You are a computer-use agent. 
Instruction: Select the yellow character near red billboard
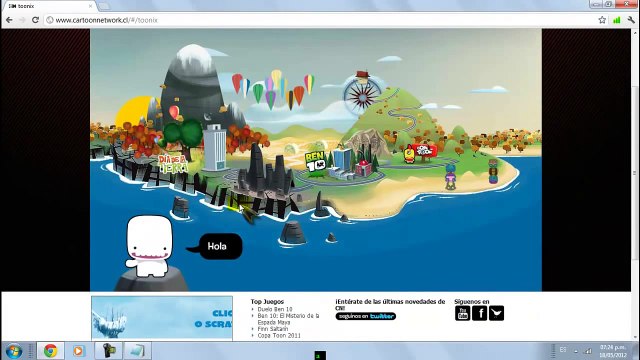coord(409,154)
